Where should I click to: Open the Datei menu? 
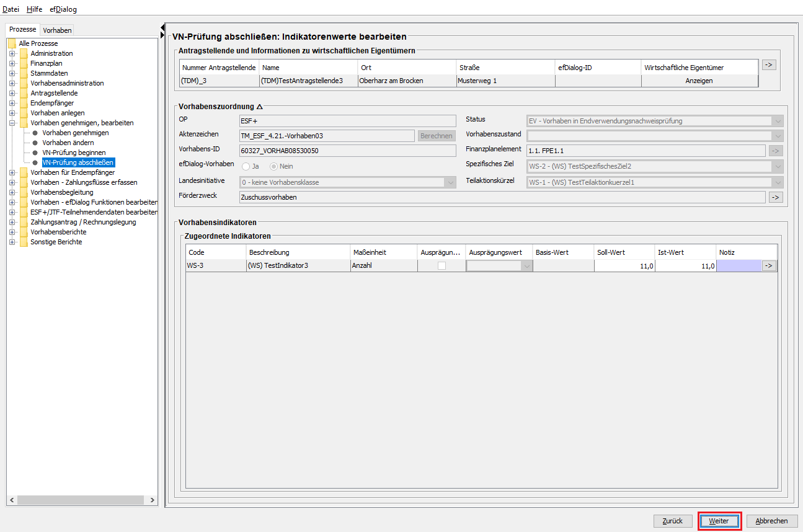coord(11,9)
